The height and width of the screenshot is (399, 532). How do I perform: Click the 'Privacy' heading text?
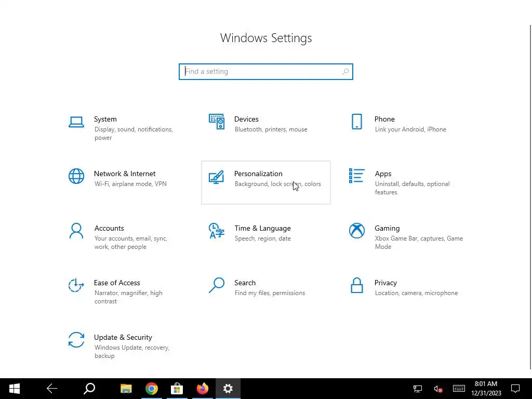click(x=385, y=283)
